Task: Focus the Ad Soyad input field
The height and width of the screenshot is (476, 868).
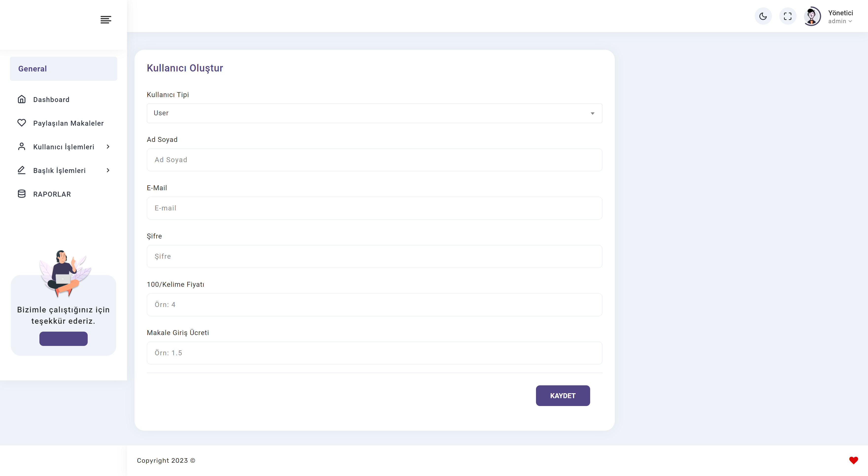Action: (374, 160)
